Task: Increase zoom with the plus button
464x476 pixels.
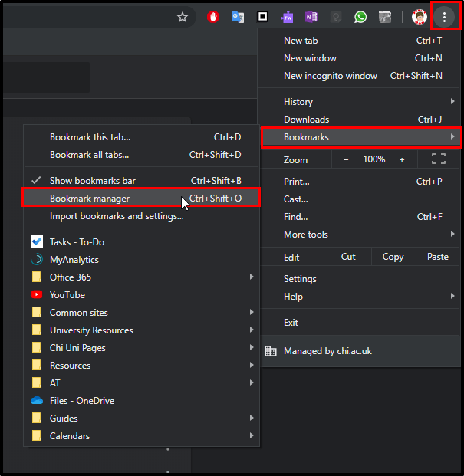Action: tap(402, 159)
